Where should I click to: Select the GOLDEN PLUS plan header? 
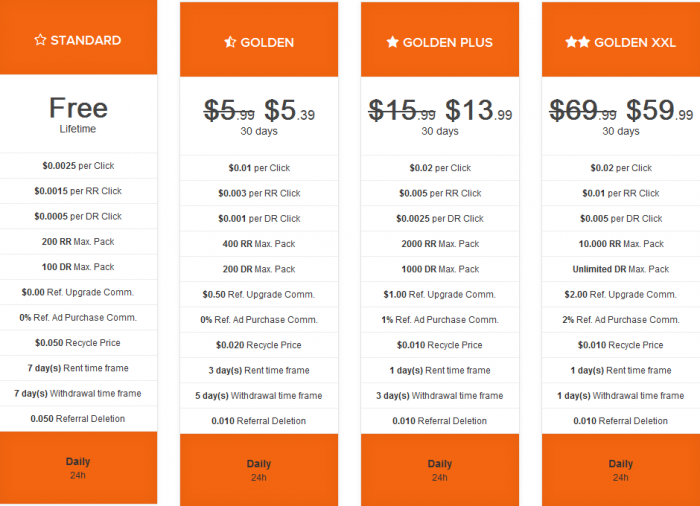click(440, 39)
